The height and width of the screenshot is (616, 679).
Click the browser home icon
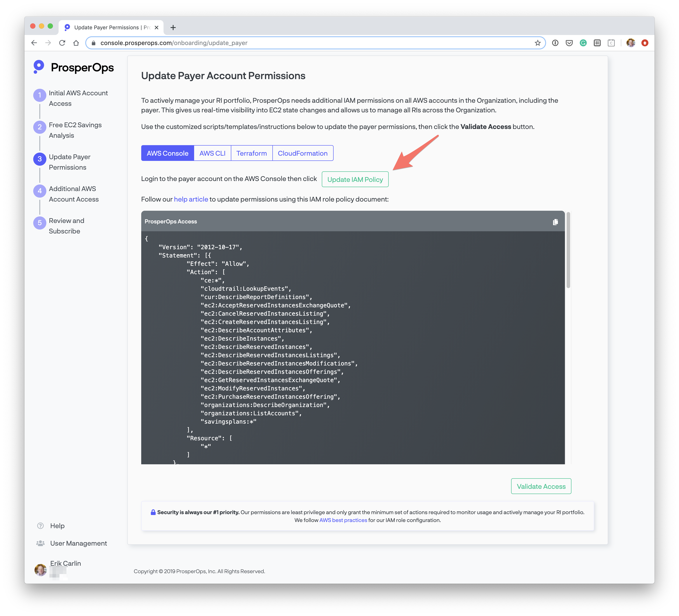(76, 43)
